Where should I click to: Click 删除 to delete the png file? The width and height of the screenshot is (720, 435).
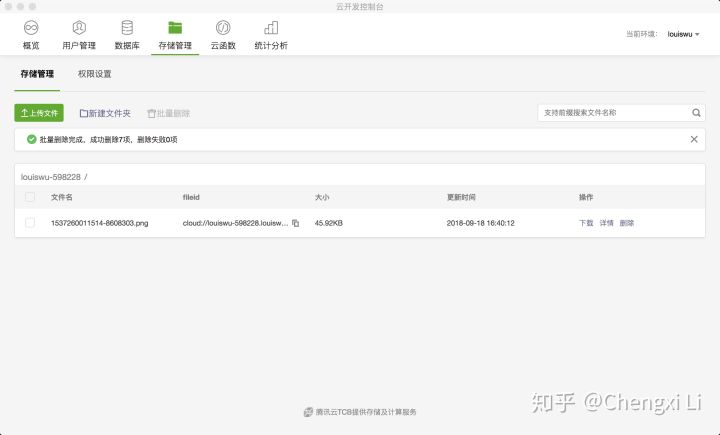(x=627, y=223)
